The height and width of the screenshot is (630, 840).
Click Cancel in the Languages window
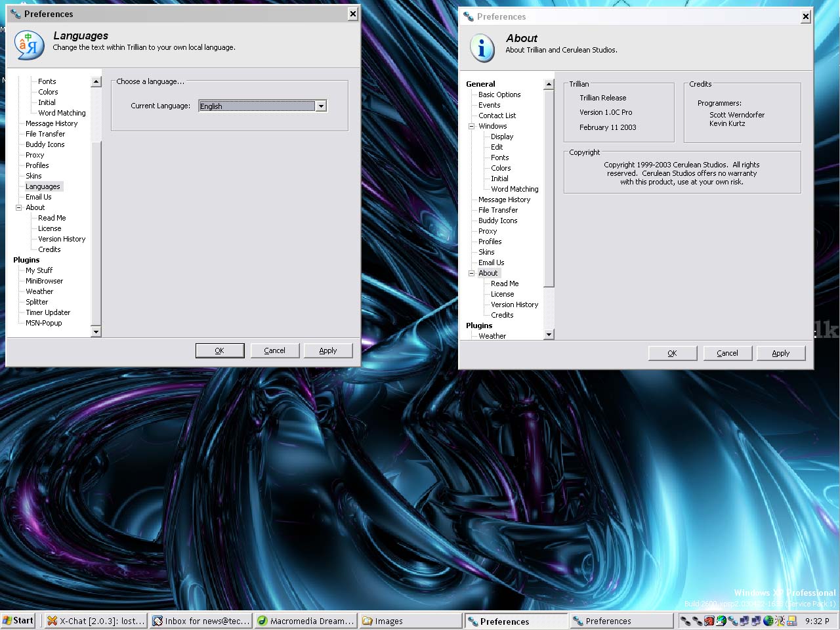tap(275, 350)
